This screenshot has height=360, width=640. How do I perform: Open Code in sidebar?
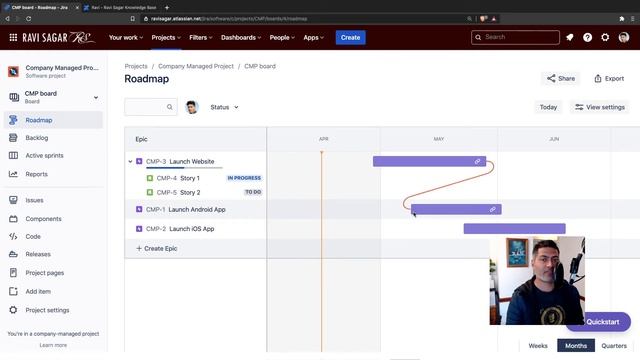click(53, 237)
